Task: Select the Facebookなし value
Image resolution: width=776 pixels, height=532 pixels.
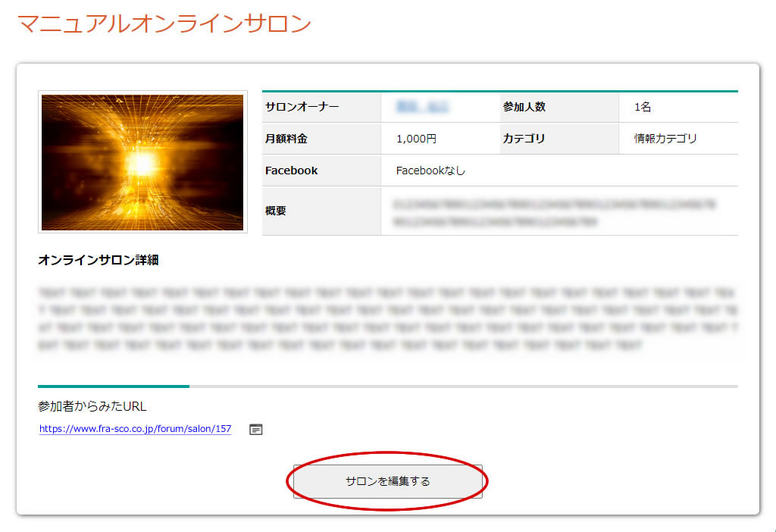Action: [x=430, y=171]
